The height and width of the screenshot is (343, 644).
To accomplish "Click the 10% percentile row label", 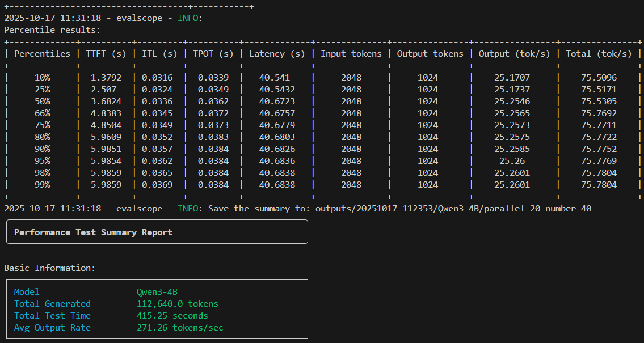I will click(x=43, y=78).
